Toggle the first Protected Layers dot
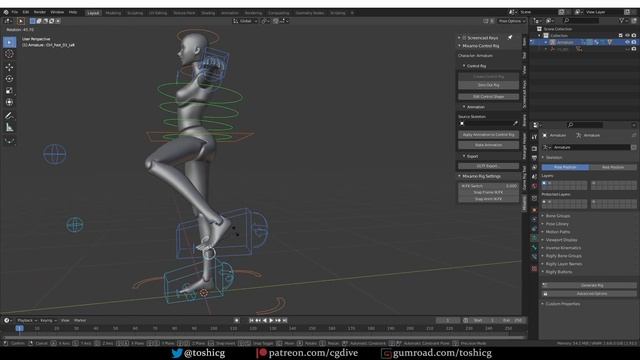Image resolution: width=640 pixels, height=360 pixels. point(544,202)
